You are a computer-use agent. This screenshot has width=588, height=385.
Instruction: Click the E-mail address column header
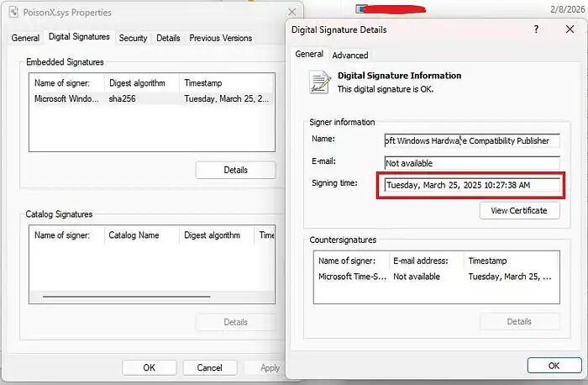(427, 261)
